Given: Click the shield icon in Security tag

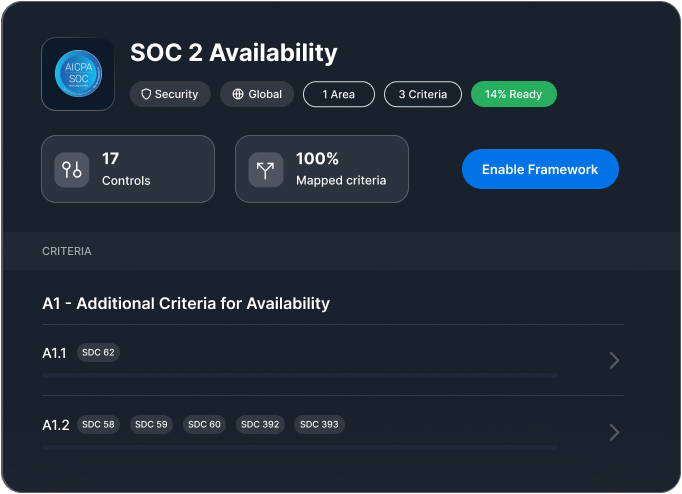Looking at the screenshot, I should point(146,94).
